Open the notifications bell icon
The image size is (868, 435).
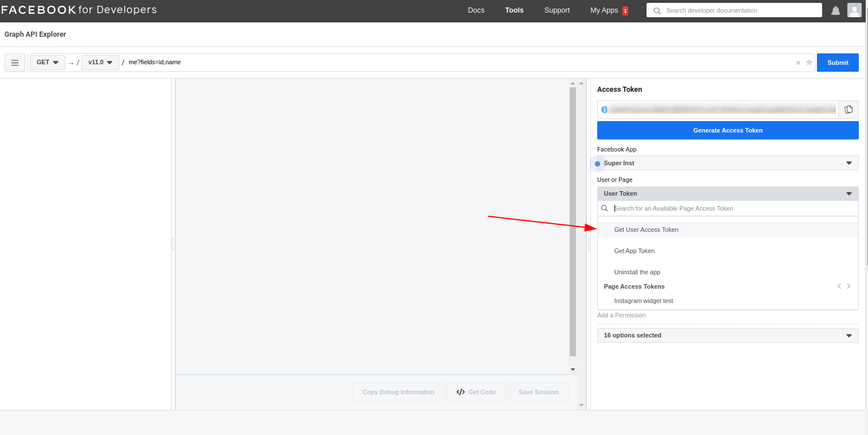point(835,10)
